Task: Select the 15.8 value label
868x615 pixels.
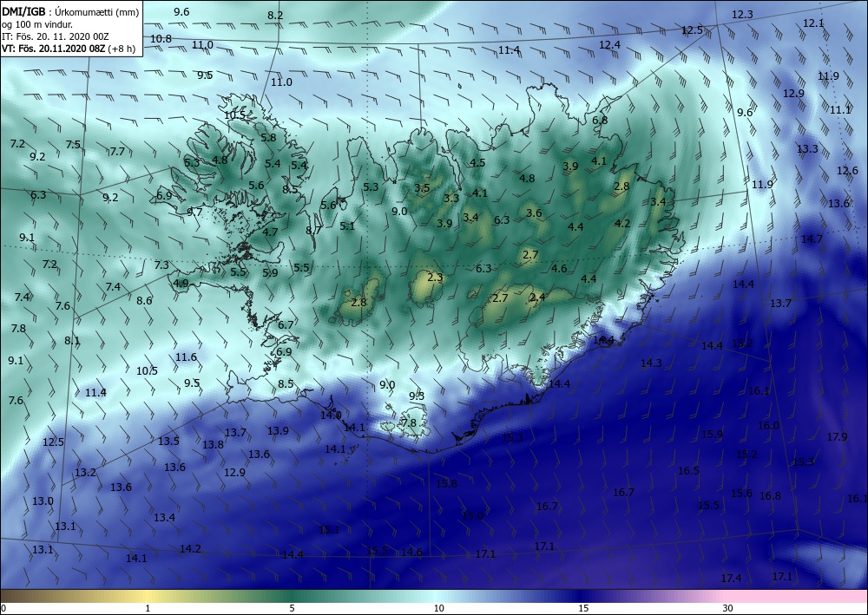Action: [447, 484]
